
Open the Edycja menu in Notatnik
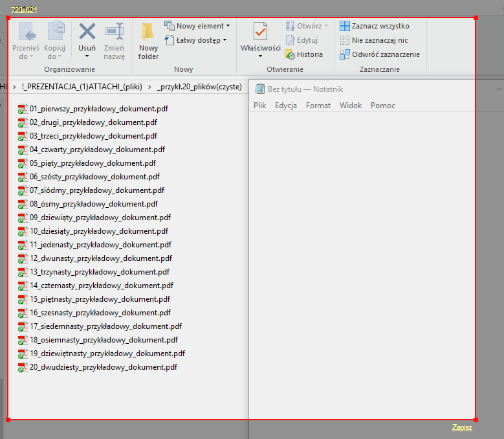(x=285, y=106)
